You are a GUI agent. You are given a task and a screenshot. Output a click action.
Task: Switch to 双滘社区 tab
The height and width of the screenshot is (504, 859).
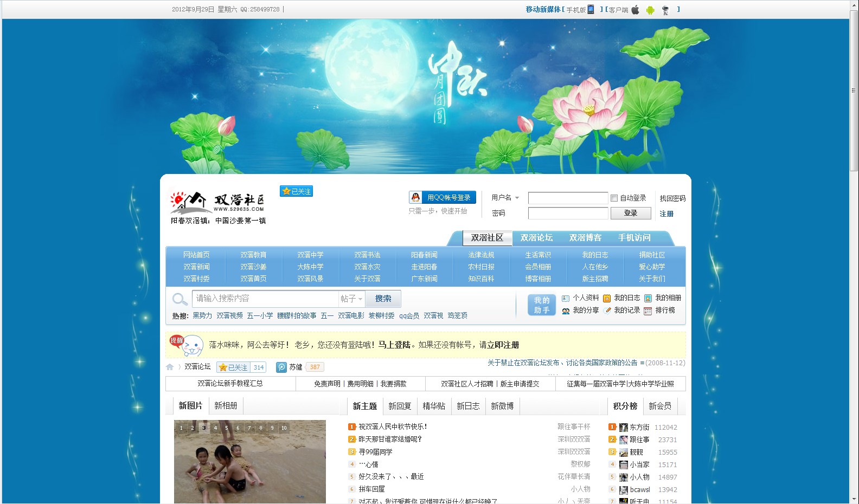click(x=487, y=238)
